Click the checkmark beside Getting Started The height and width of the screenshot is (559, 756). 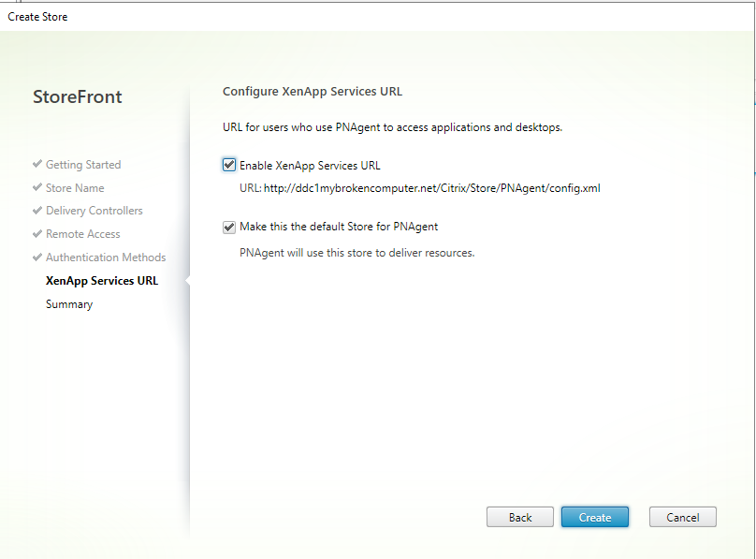pyautogui.click(x=37, y=165)
